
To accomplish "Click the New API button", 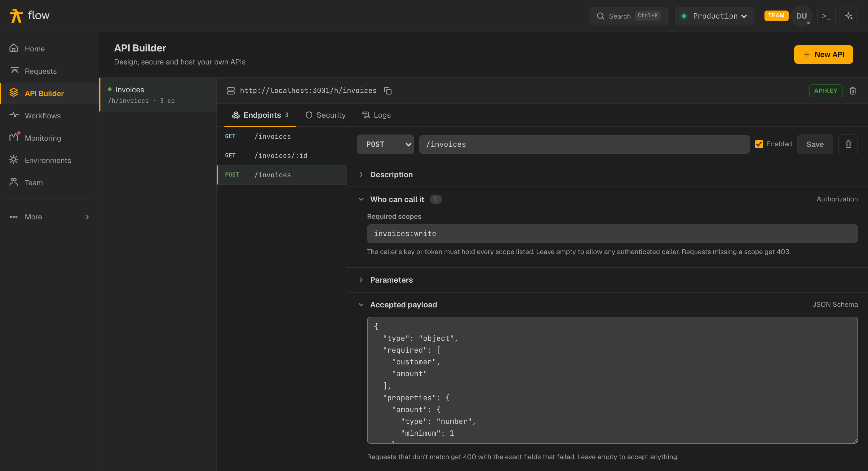I will click(x=823, y=54).
